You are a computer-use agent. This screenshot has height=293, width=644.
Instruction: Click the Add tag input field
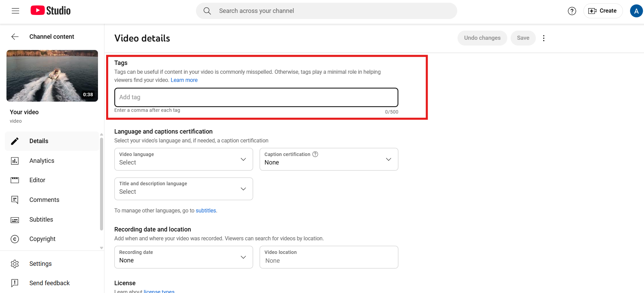(256, 97)
